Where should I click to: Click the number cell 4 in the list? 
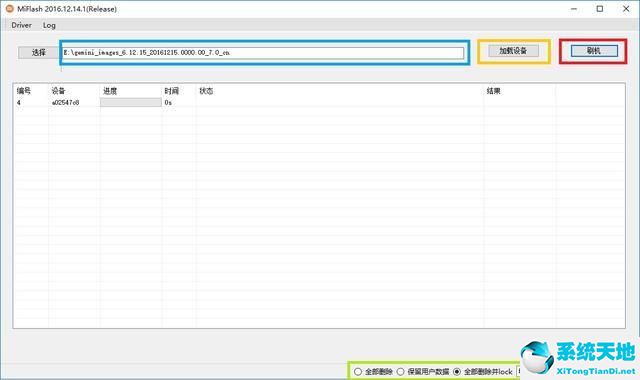point(19,102)
